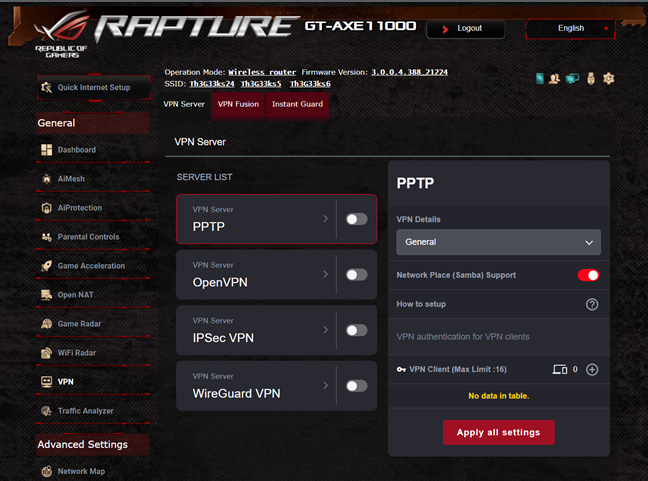This screenshot has width=648, height=481.
Task: Click the Th3G33ks6 SSID link
Action: 310,84
